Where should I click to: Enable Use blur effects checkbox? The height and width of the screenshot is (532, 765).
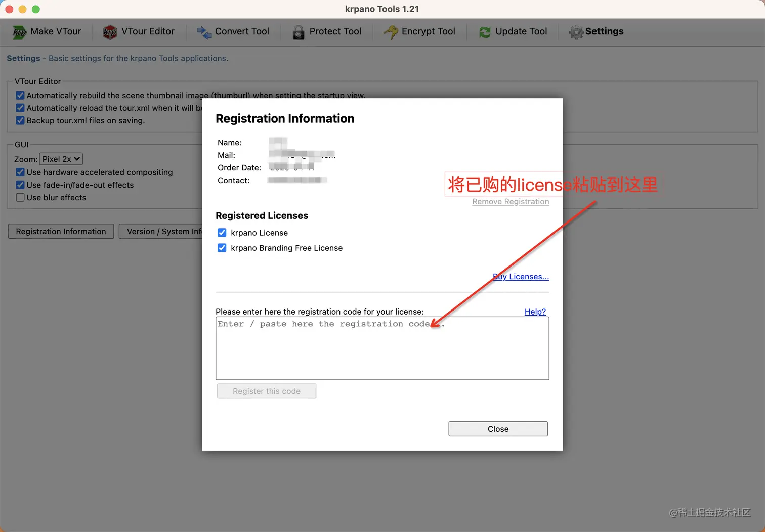(20, 197)
